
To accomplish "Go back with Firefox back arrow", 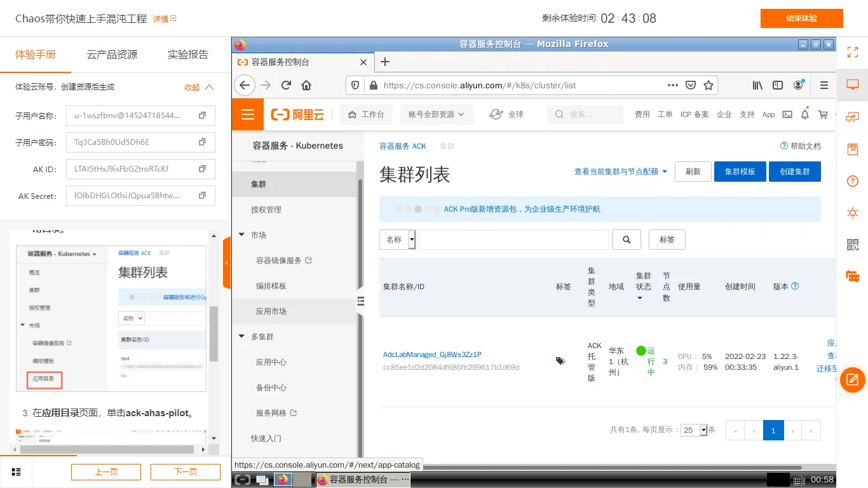I will (245, 85).
